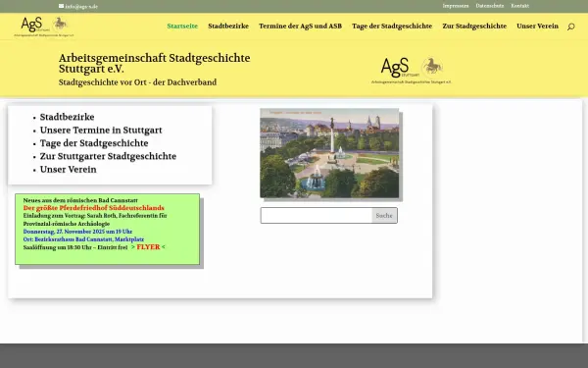
Task: Open Unser Verein link in the bullet list
Action: [x=69, y=170]
